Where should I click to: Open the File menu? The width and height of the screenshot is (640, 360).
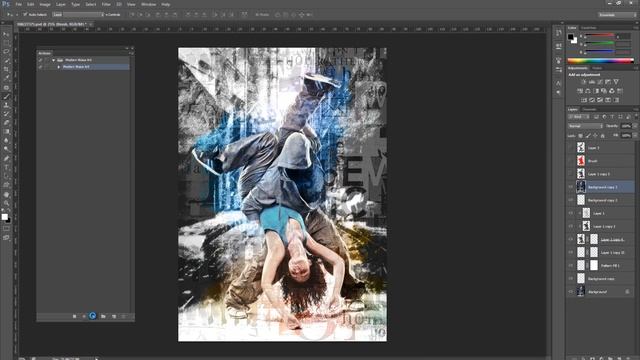click(x=18, y=4)
